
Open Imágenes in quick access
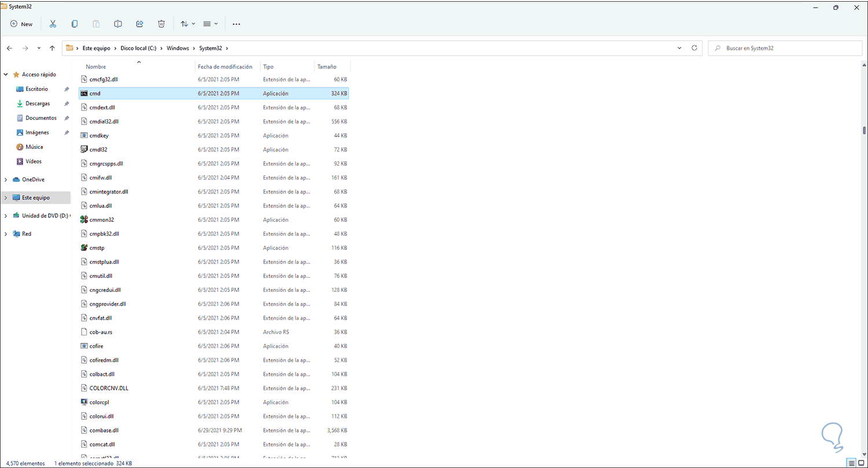[x=37, y=133]
